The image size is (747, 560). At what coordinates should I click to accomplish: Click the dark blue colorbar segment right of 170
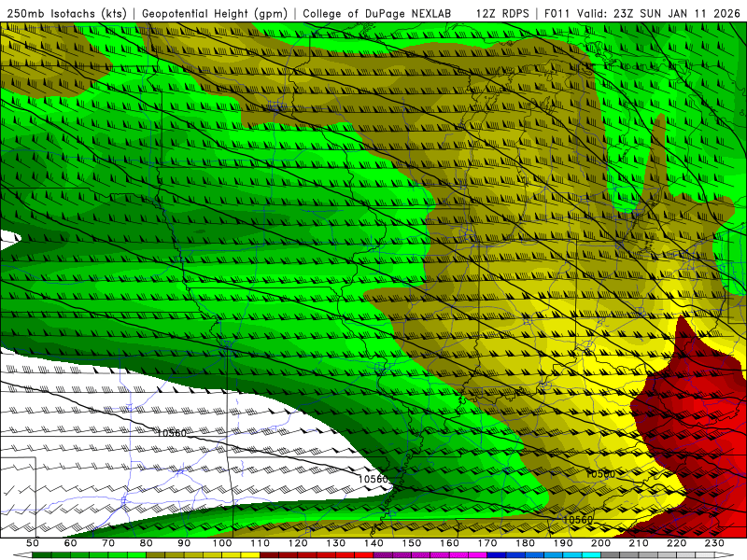[497, 555]
